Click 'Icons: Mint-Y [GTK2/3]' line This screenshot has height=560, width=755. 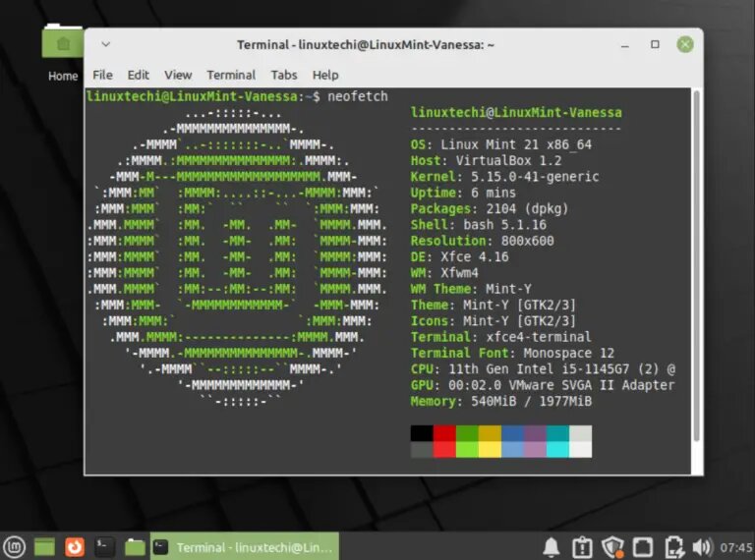pos(494,321)
